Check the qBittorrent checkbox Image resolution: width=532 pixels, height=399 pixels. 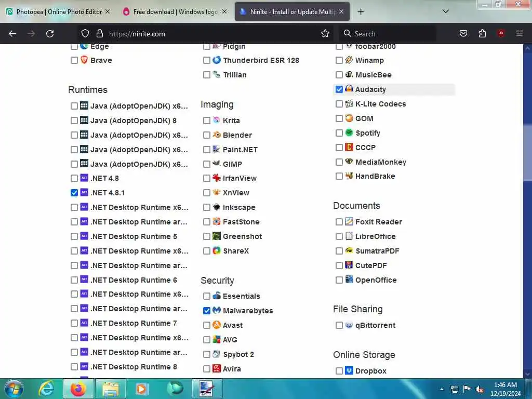coord(339,325)
